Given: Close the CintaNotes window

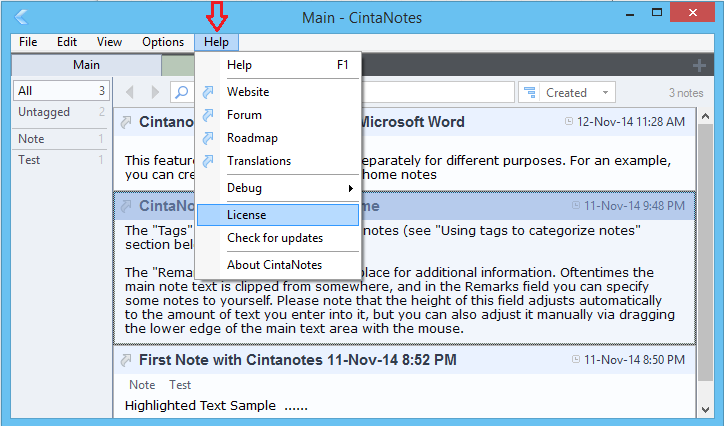Looking at the screenshot, I should tap(693, 12).
